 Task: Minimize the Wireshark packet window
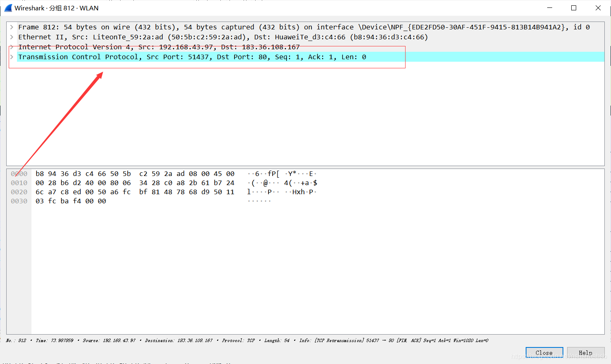pyautogui.click(x=550, y=8)
